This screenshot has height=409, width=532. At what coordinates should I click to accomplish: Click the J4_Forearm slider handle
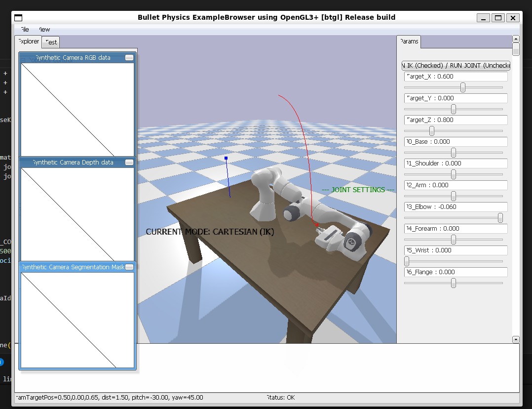click(x=453, y=240)
